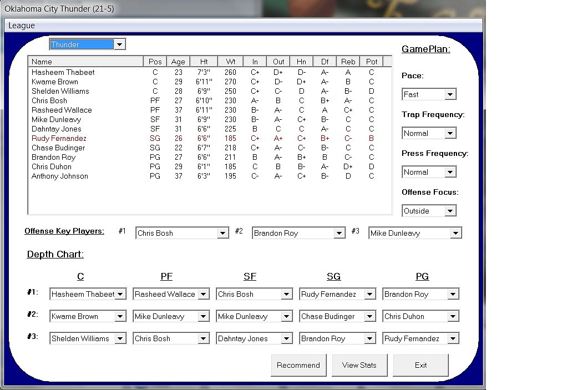Open the #1 PG dropdown, Brandon Roy
588x390 pixels.
coord(420,294)
